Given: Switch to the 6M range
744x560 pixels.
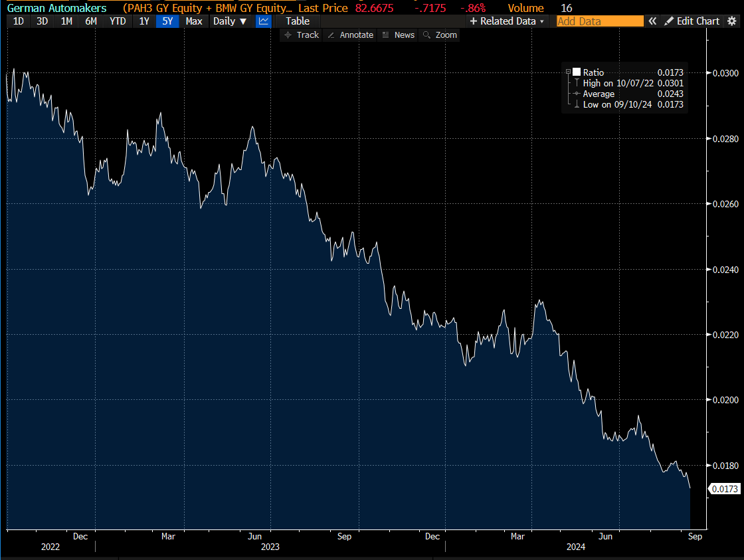Looking at the screenshot, I should tap(91, 21).
